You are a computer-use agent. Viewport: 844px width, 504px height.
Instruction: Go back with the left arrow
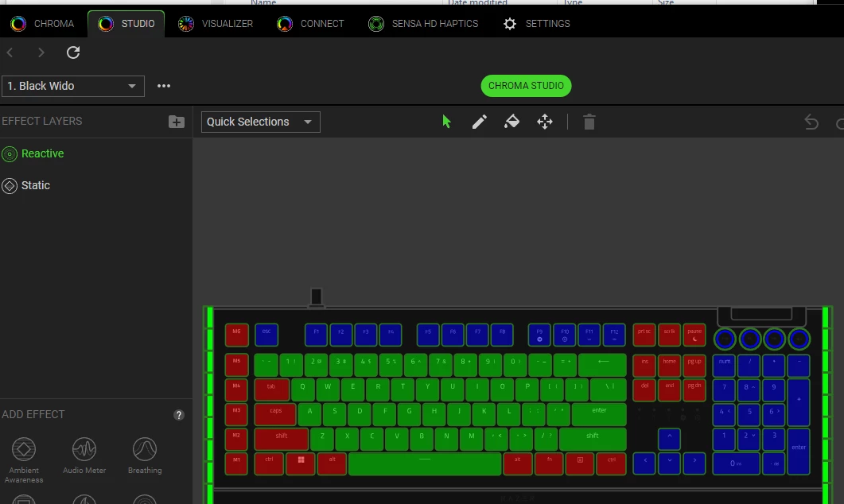(10, 52)
